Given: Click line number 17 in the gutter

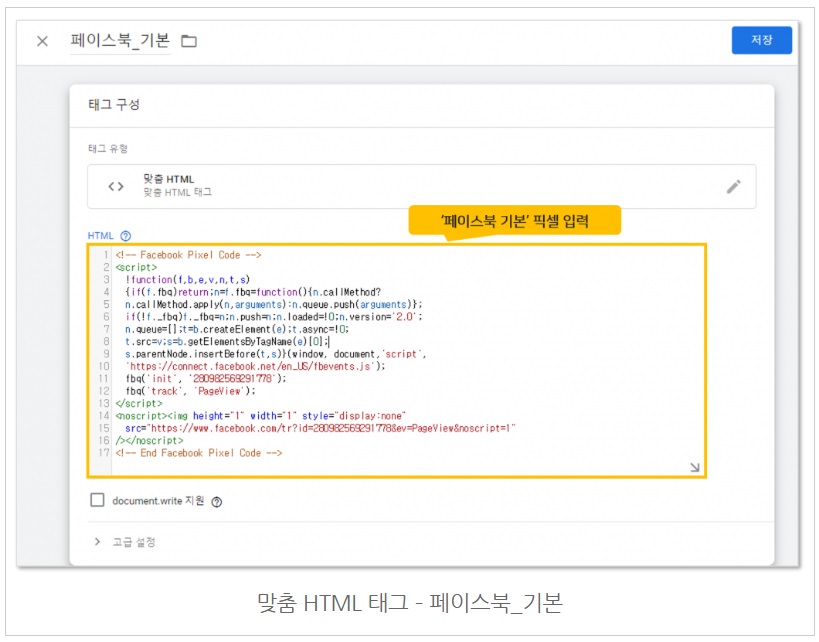Looking at the screenshot, I should click(104, 453).
